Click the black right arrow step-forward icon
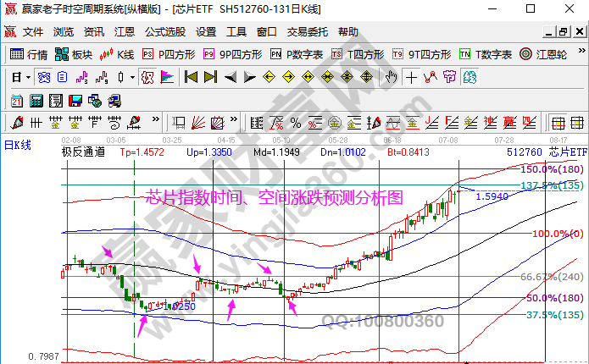This screenshot has width=589, height=364. click(x=248, y=77)
